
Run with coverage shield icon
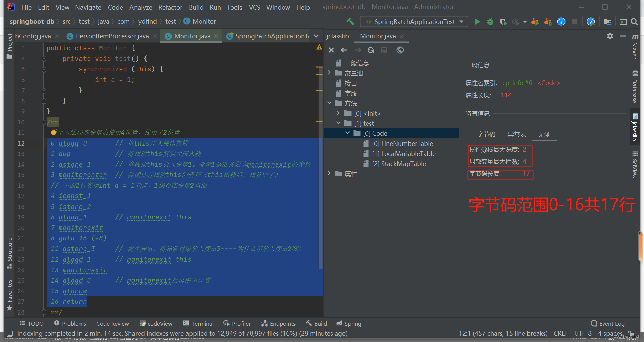pyautogui.click(x=503, y=22)
